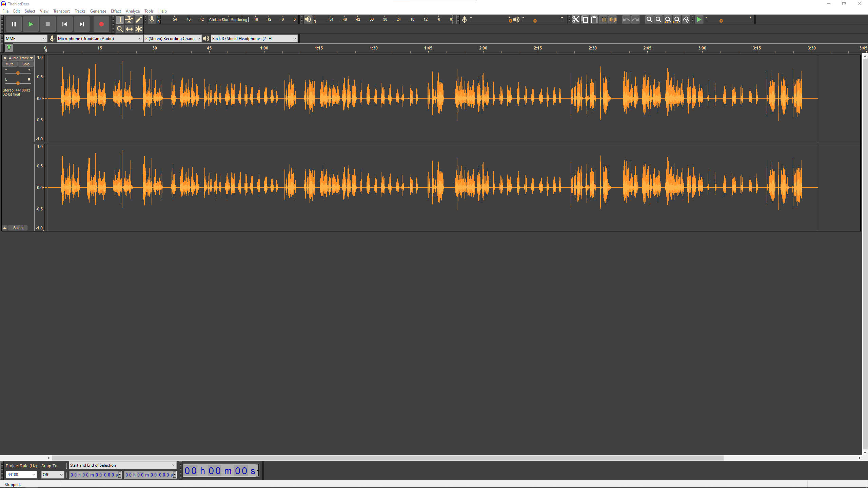This screenshot has height=488, width=868.
Task: Toggle the pinned playhead button
Action: pyautogui.click(x=9, y=48)
